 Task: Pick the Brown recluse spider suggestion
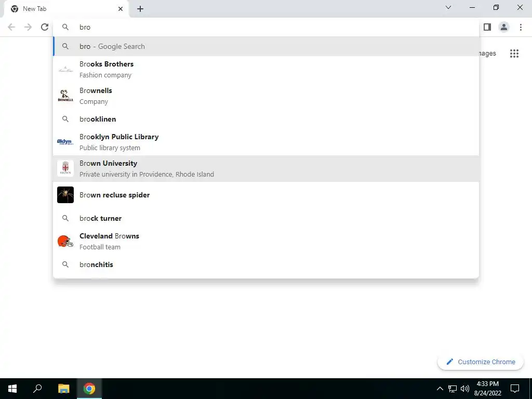pyautogui.click(x=266, y=195)
